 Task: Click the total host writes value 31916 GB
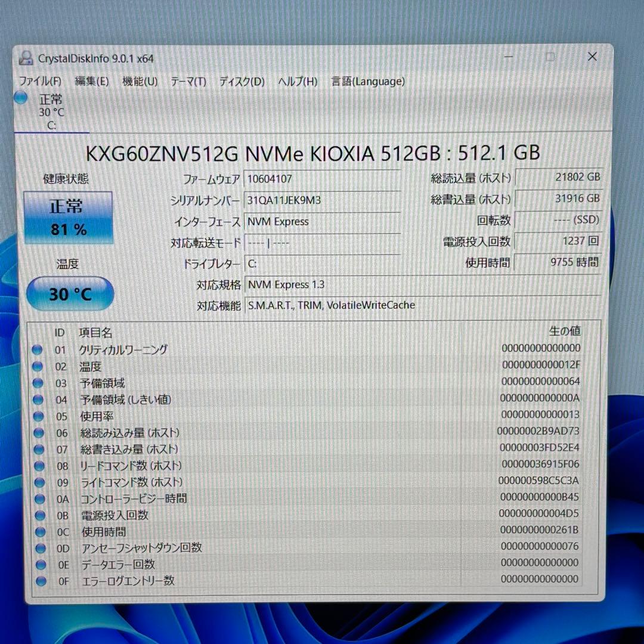coord(558,199)
